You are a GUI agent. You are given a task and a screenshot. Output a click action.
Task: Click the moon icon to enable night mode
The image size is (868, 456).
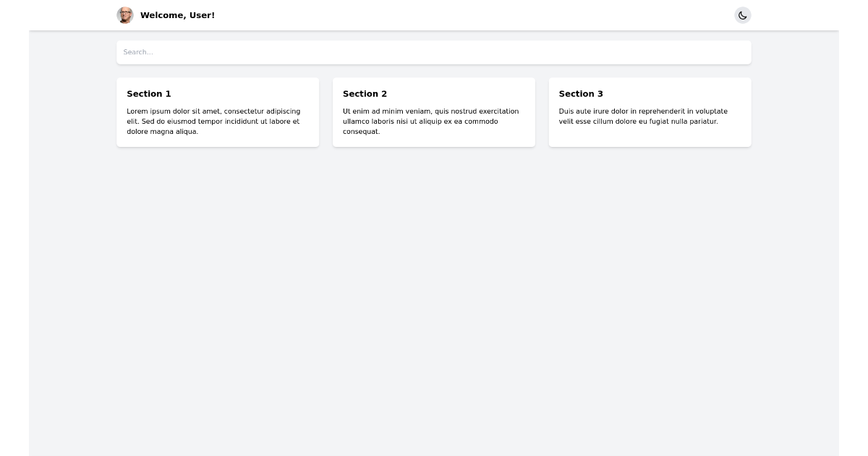coord(743,15)
